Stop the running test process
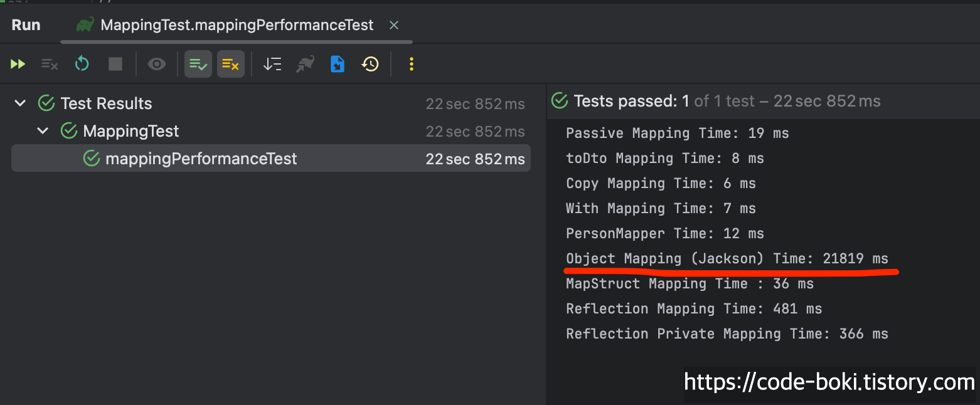The height and width of the screenshot is (405, 980). (x=115, y=64)
